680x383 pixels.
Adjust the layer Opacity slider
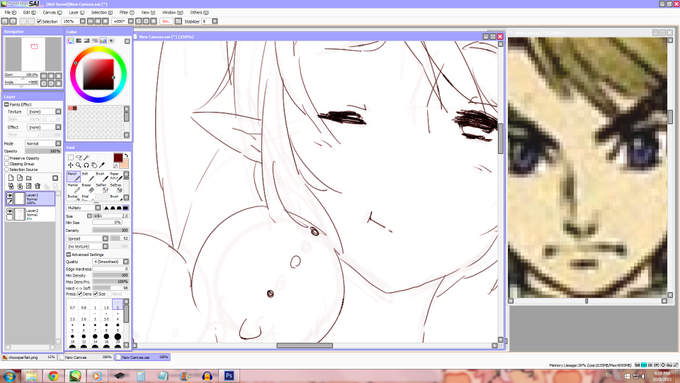click(x=43, y=151)
